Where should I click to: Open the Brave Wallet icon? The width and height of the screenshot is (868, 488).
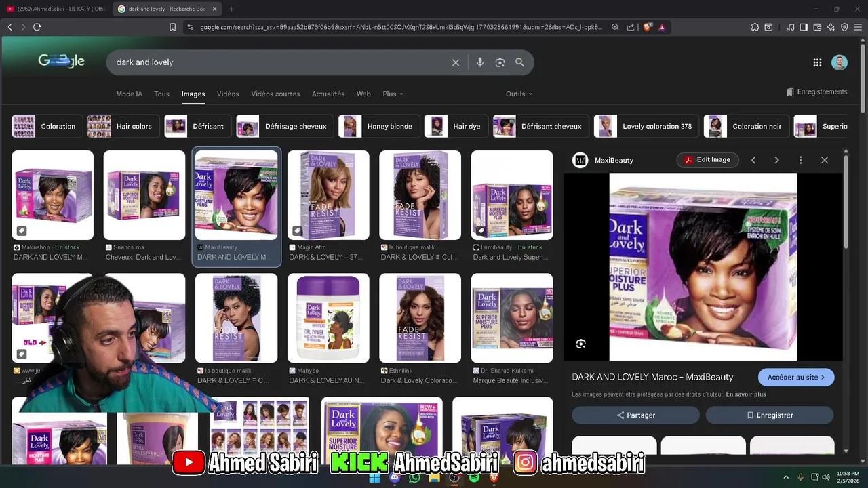pos(817,27)
